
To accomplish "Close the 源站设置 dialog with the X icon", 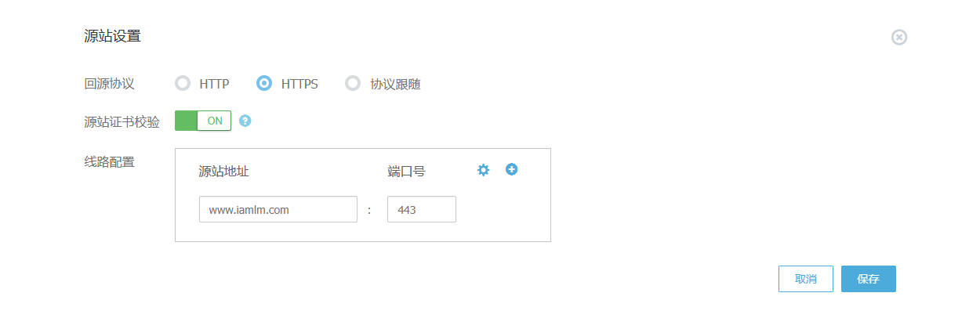I will 899,37.
